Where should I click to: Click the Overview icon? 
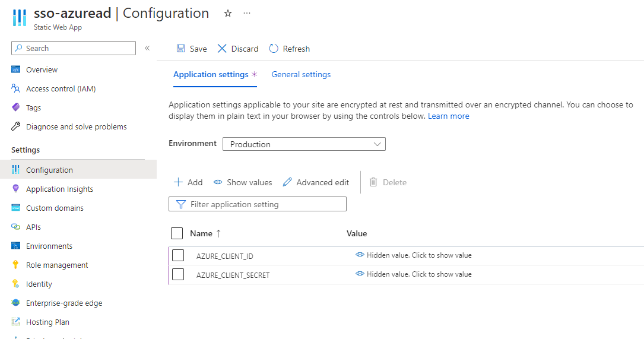coord(15,69)
